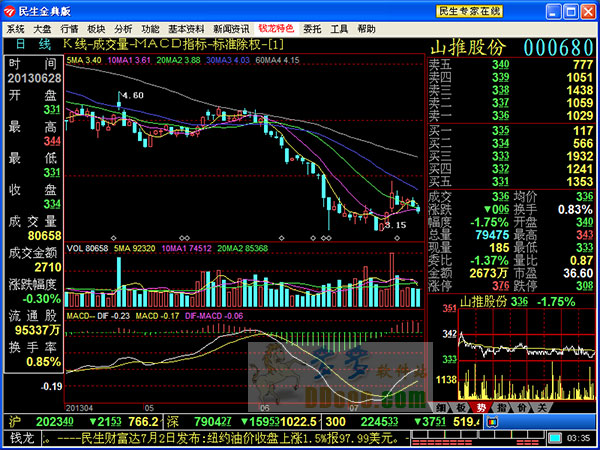Open the 分析 menu
Viewport: 600px width, 450px height.
(x=123, y=29)
